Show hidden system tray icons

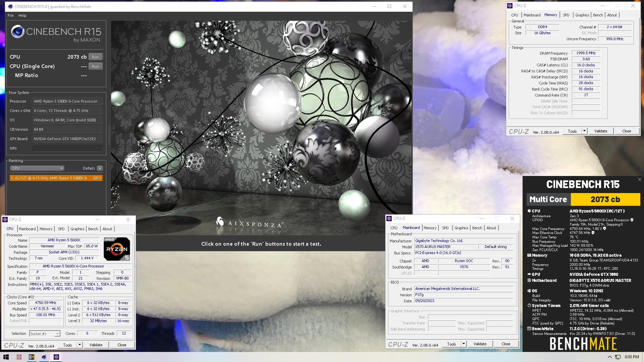click(x=609, y=357)
